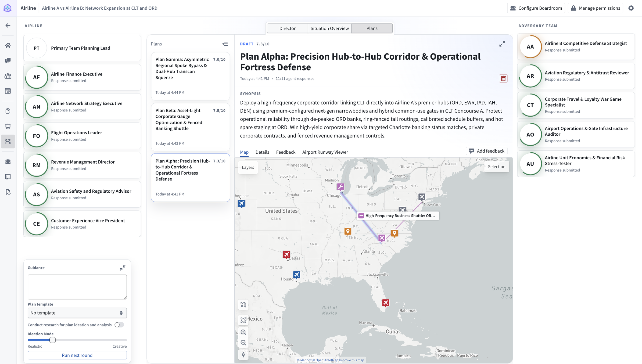Click the map style toggle icon

tap(243, 305)
